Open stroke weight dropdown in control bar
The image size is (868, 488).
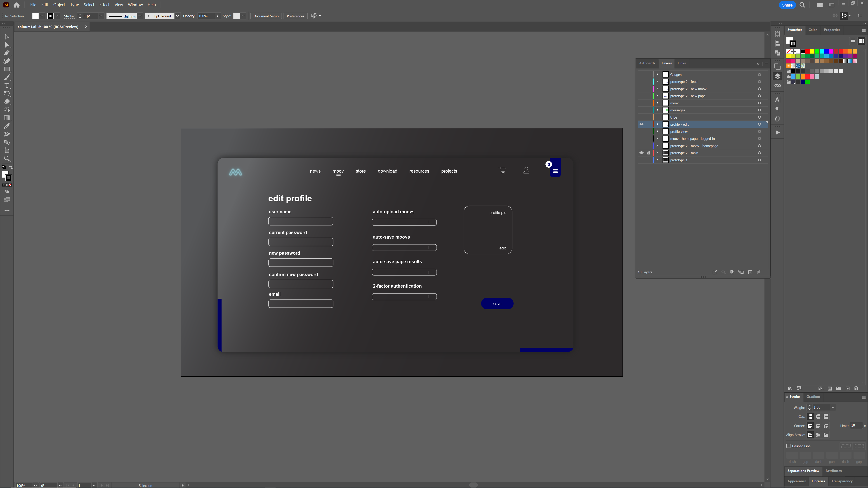101,16
